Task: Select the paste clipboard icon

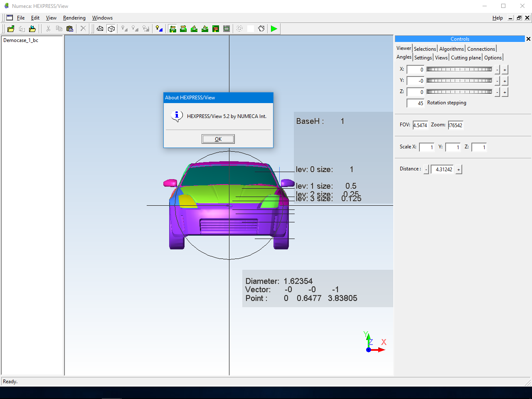Action: point(70,29)
